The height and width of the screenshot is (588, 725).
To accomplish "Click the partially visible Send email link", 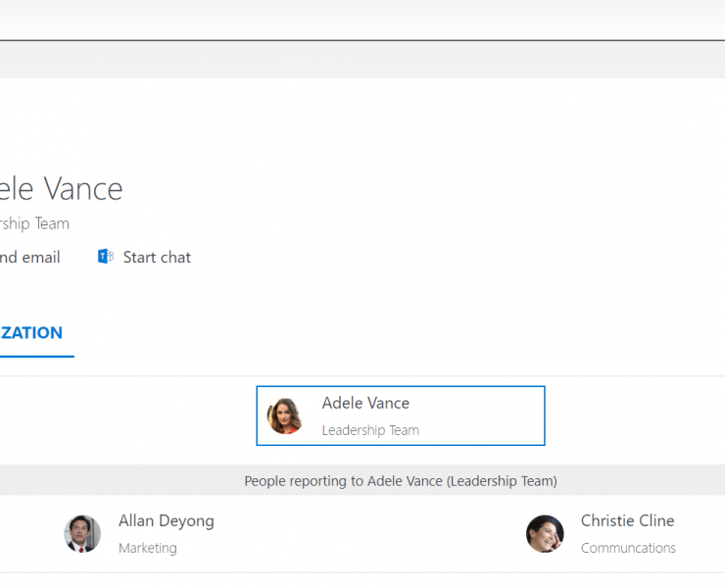I will point(30,257).
